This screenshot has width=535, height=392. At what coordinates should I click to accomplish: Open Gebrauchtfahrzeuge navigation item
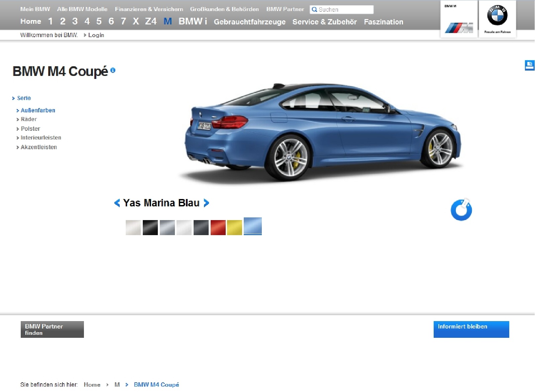(x=250, y=22)
